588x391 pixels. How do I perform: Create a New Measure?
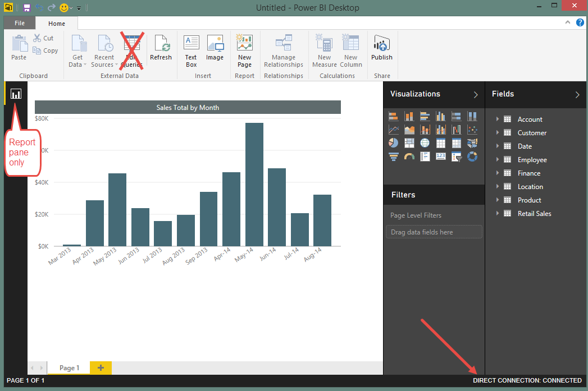[325, 50]
